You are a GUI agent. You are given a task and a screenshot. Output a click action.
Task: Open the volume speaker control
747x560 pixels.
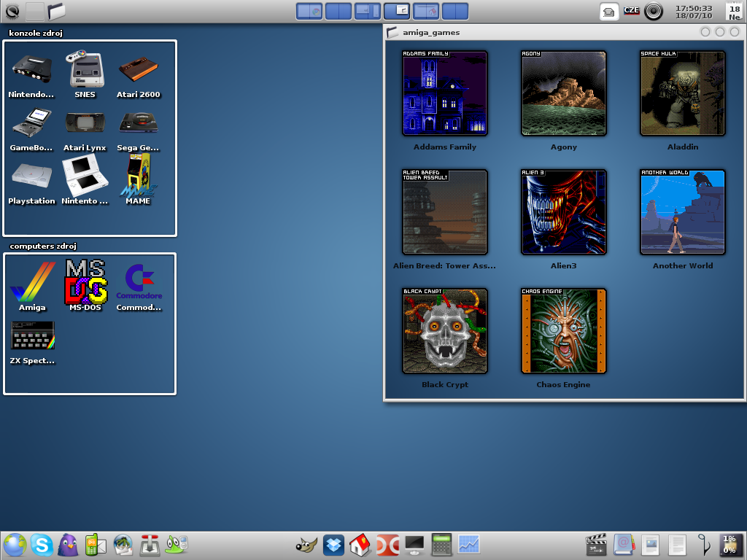[x=654, y=12]
